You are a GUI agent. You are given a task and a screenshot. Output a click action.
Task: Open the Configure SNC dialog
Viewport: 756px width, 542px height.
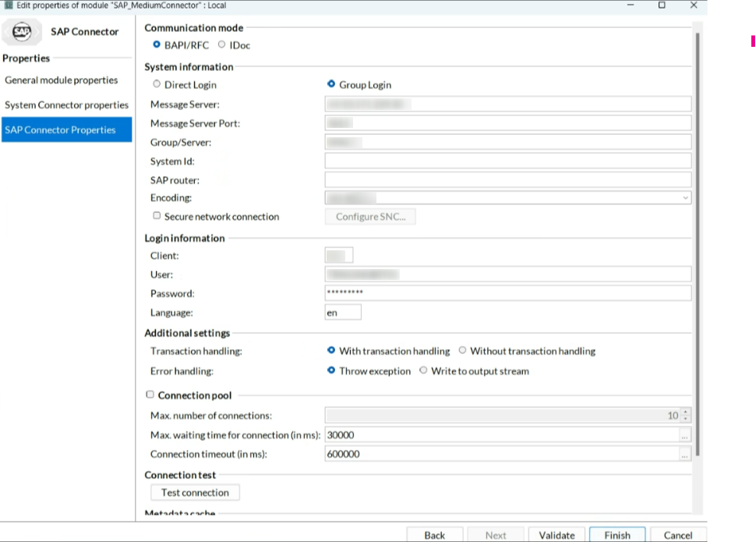[369, 216]
